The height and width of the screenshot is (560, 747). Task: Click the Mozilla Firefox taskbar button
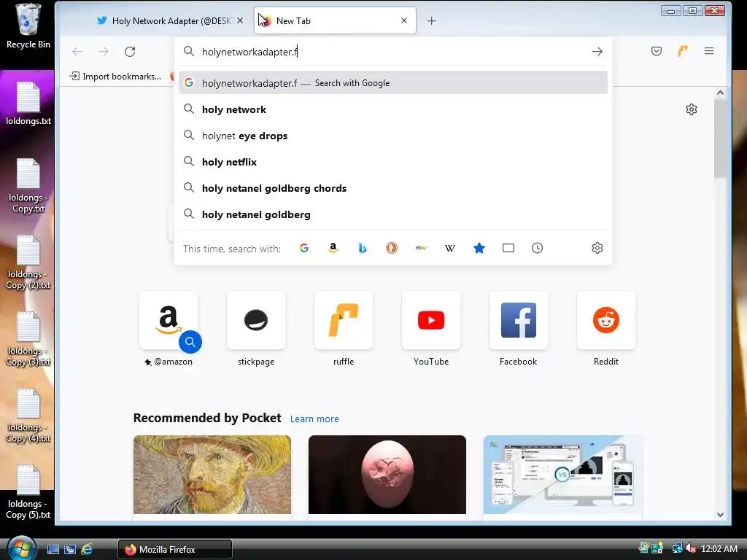[x=175, y=550]
